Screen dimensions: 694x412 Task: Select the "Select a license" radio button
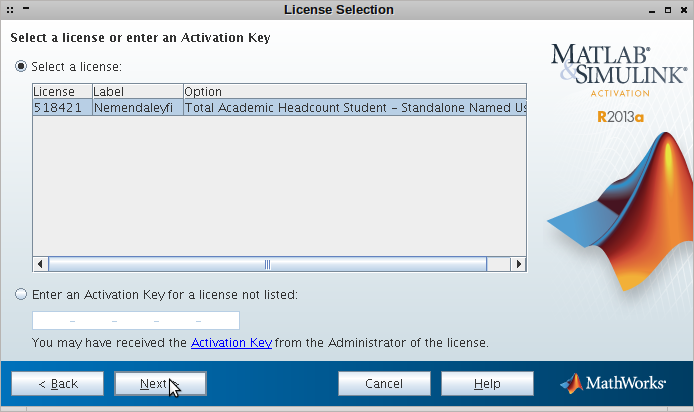pyautogui.click(x=21, y=66)
